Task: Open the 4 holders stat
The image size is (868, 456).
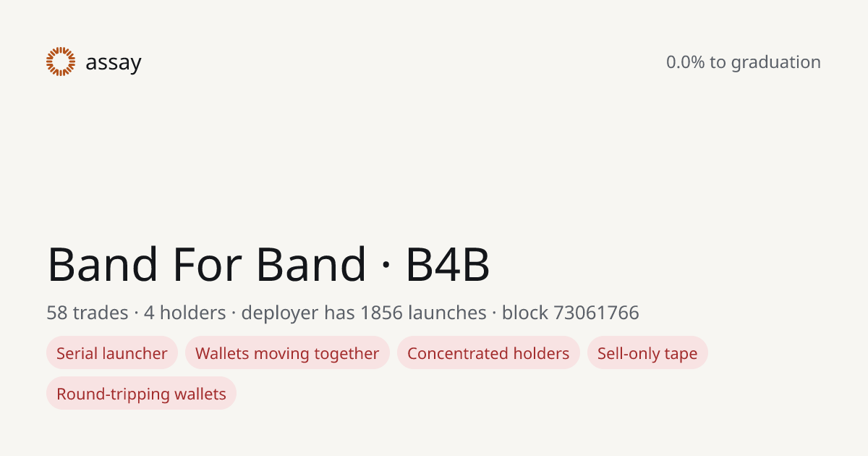Action: pyautogui.click(x=184, y=313)
